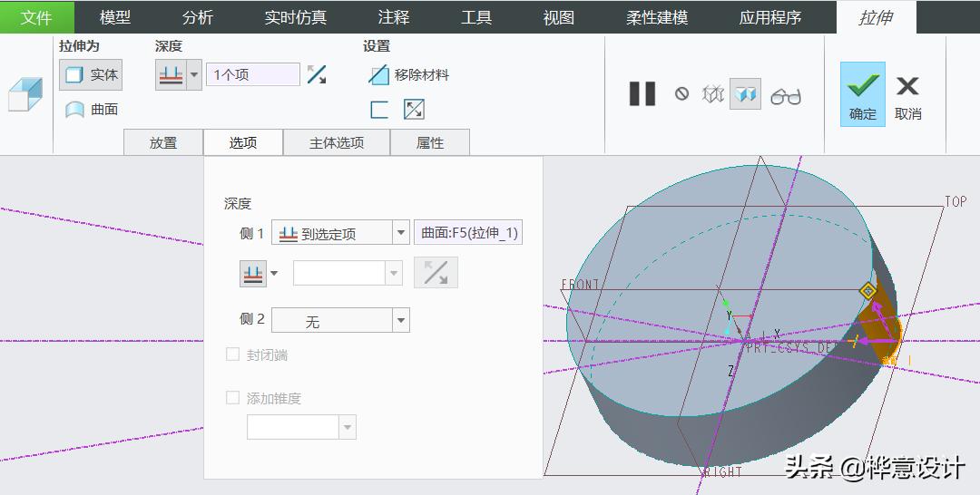This screenshot has width=980, height=495.
Task: Click the 选项 options panel tab
Action: pos(243,143)
